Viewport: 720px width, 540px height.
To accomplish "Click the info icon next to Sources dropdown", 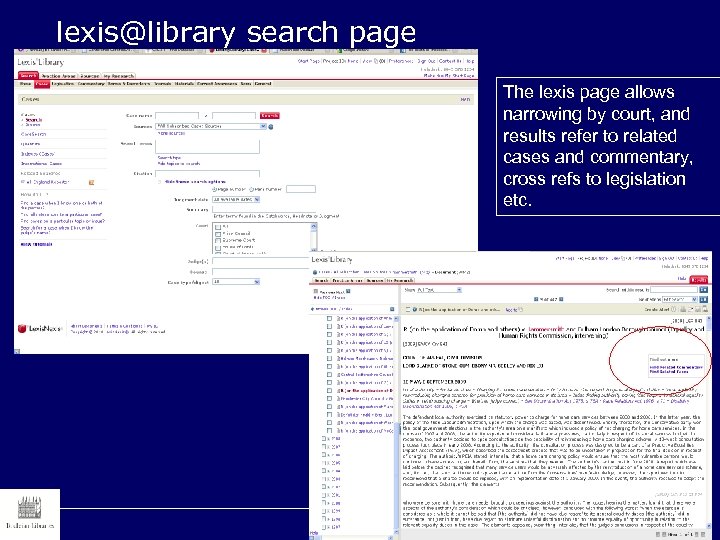I will click(270, 127).
